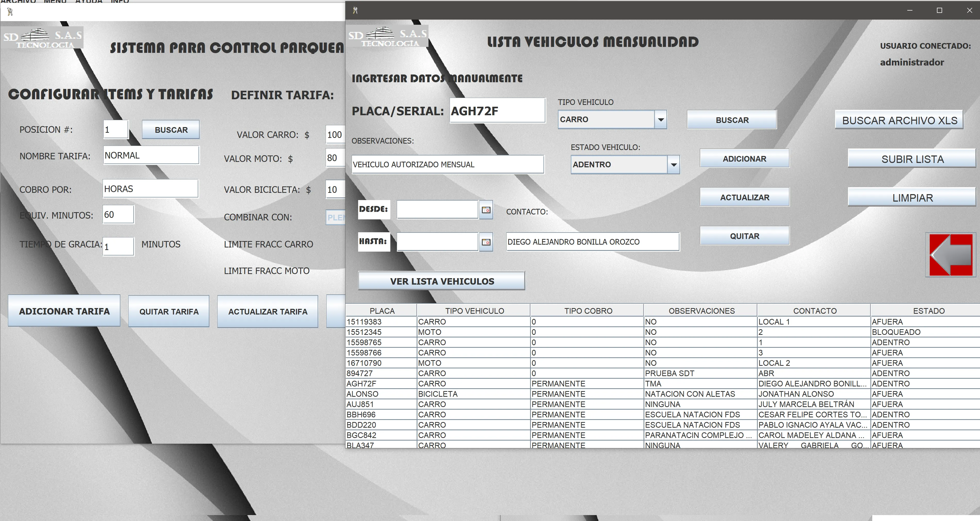Click the QUITAR button for vehicles
The height and width of the screenshot is (521, 980).
coord(745,236)
